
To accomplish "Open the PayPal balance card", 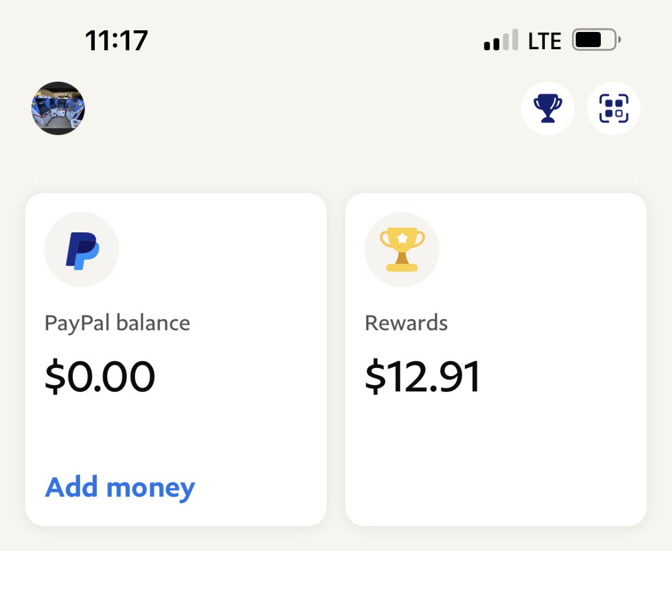I will [176, 360].
